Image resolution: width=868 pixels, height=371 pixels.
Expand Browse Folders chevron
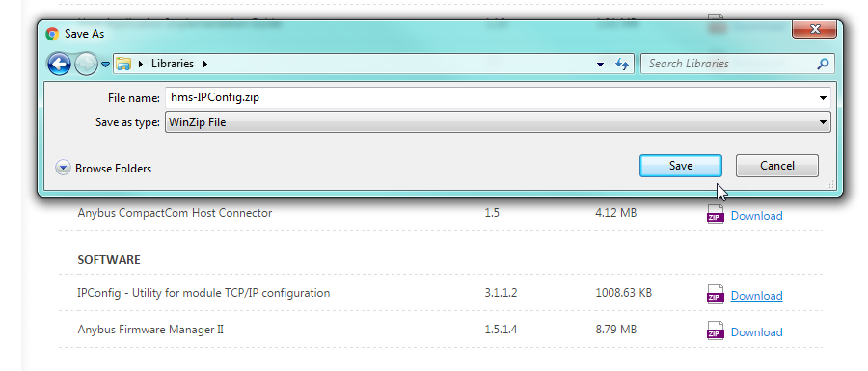point(63,168)
